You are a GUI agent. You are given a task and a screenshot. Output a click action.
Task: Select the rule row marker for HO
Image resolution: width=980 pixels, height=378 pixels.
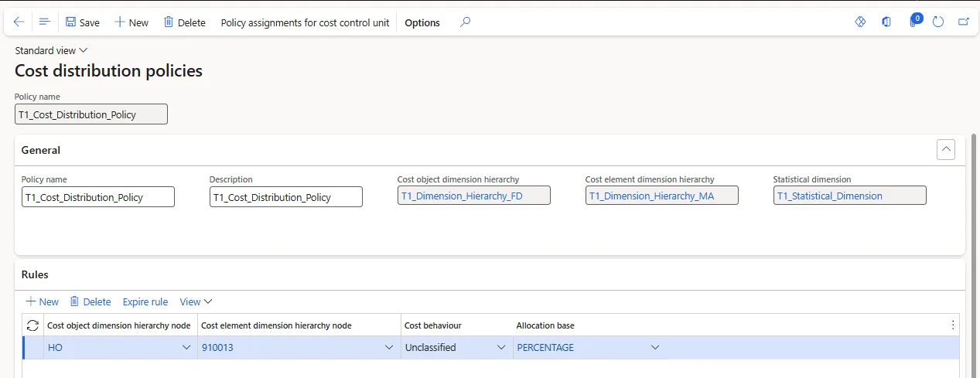33,348
